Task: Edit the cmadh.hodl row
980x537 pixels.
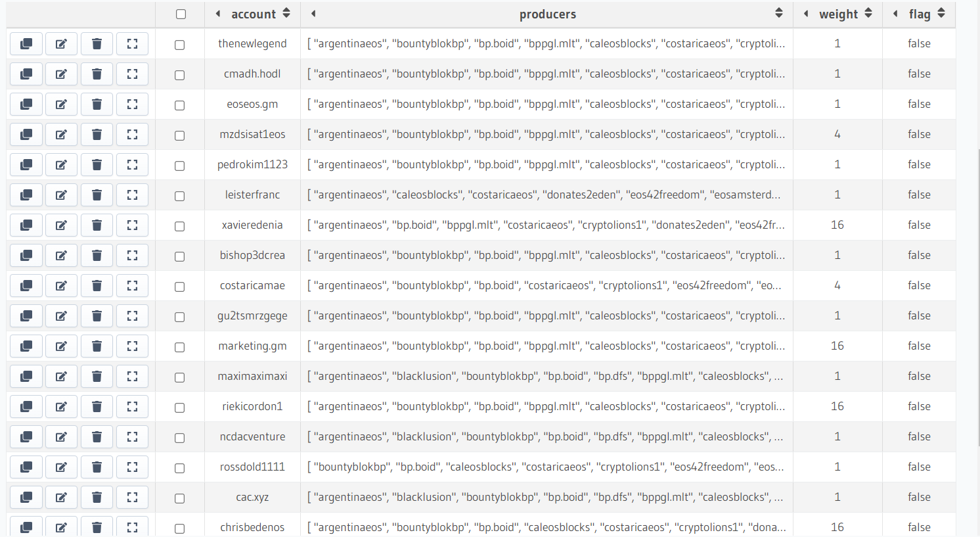Action: (61, 74)
